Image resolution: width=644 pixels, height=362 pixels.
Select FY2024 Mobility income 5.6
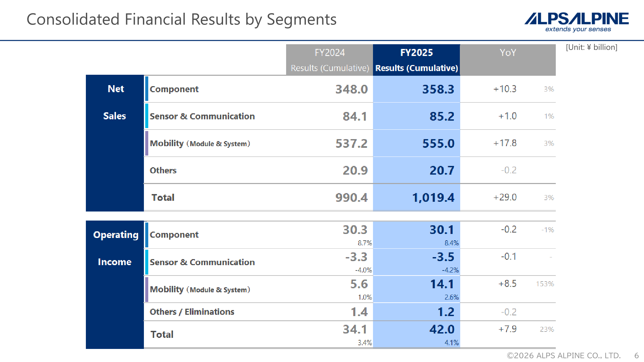coord(359,284)
